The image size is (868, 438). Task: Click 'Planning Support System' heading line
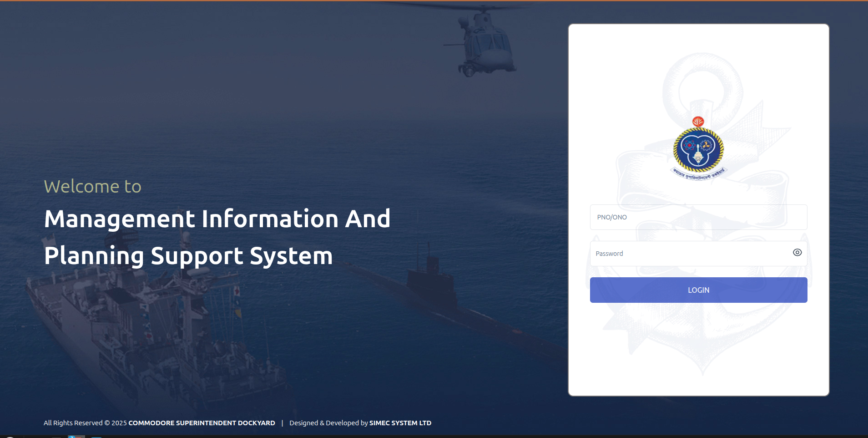pyautogui.click(x=188, y=256)
